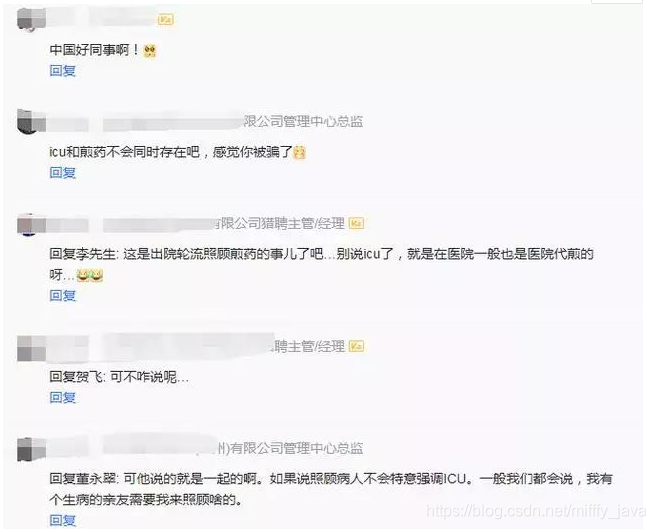Click 回复 under 回复李先生 comment
The image size is (656, 529).
[x=63, y=295]
